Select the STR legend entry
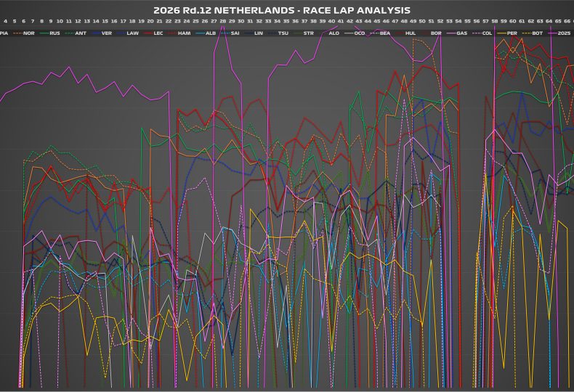 click(304, 33)
